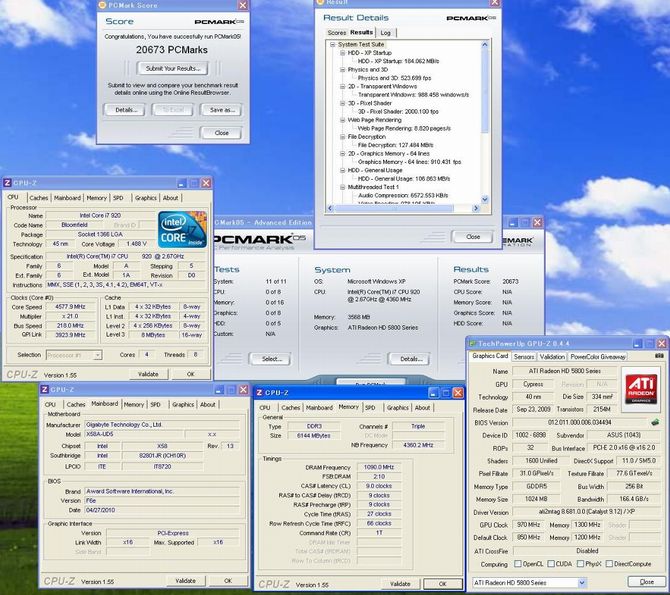The image size is (670, 595).
Task: Collapse the 3D - Pixel Shader node
Action: coord(342,103)
